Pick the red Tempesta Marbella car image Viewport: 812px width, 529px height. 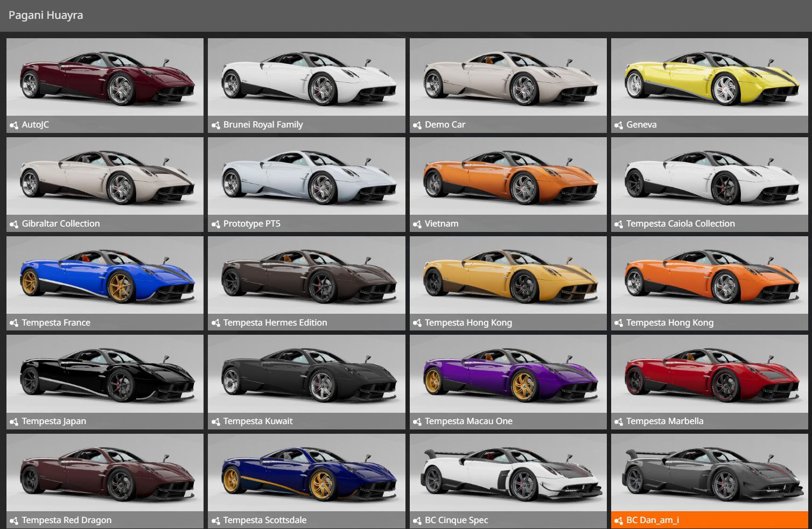point(710,374)
